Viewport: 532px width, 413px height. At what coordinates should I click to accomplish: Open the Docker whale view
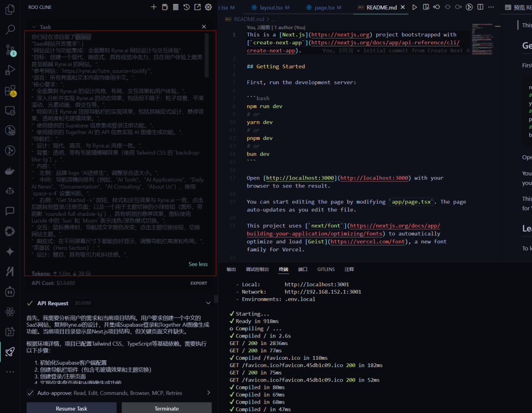tap(10, 171)
